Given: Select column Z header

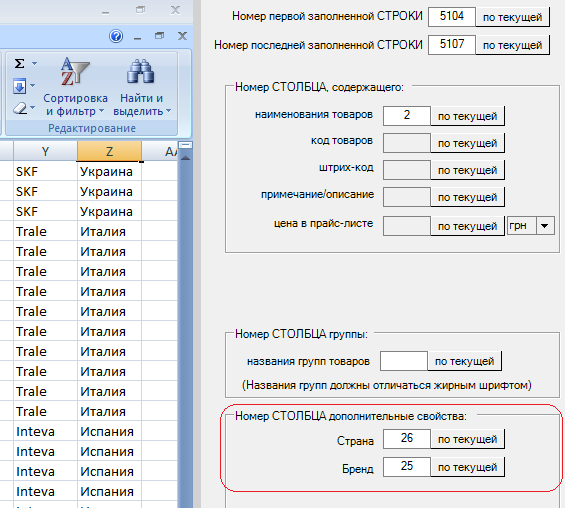Looking at the screenshot, I should coord(109,151).
